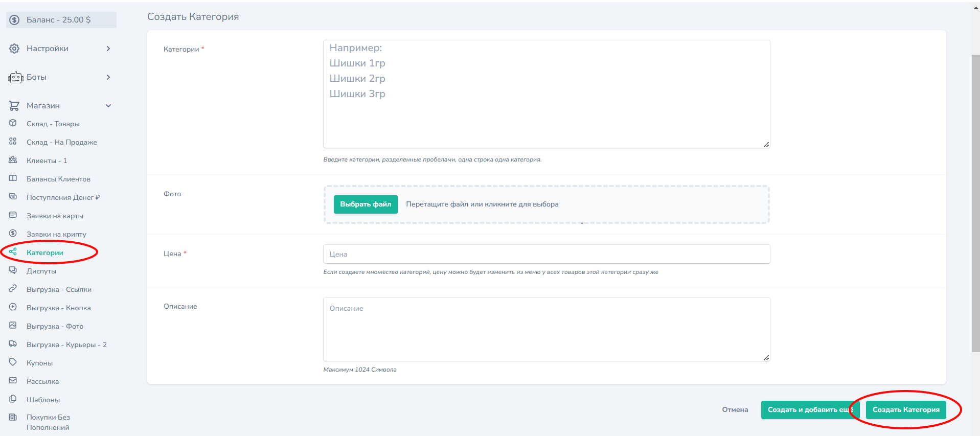Focus the Категории textarea
This screenshot has height=436, width=980.
pos(546,94)
